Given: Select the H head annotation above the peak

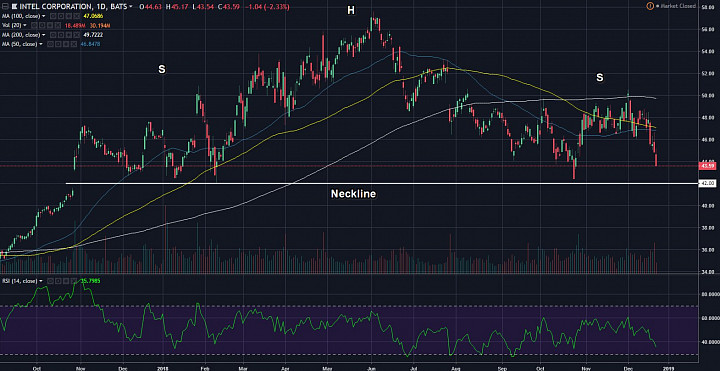Looking at the screenshot, I should 351,10.
